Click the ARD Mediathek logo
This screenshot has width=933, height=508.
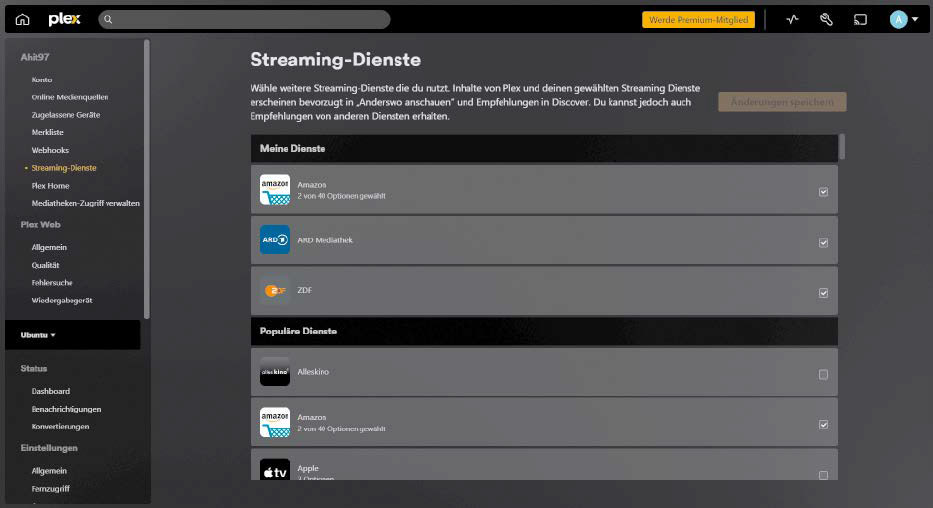tap(275, 240)
